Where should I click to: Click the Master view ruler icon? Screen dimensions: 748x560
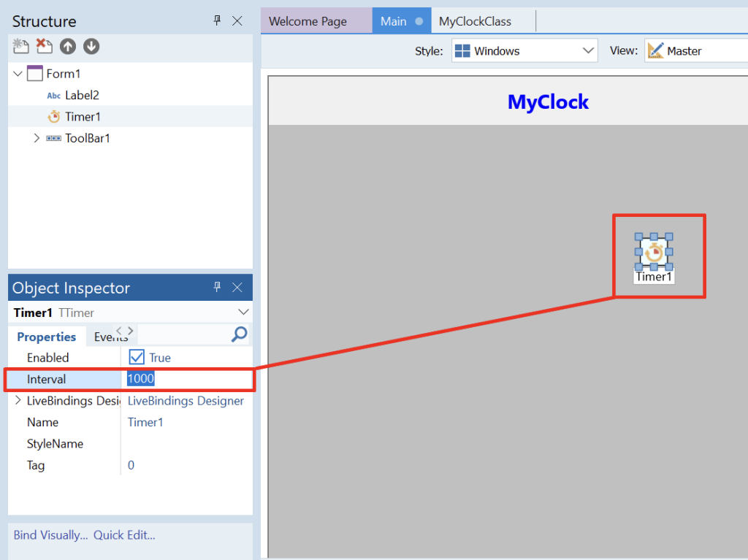(x=655, y=50)
